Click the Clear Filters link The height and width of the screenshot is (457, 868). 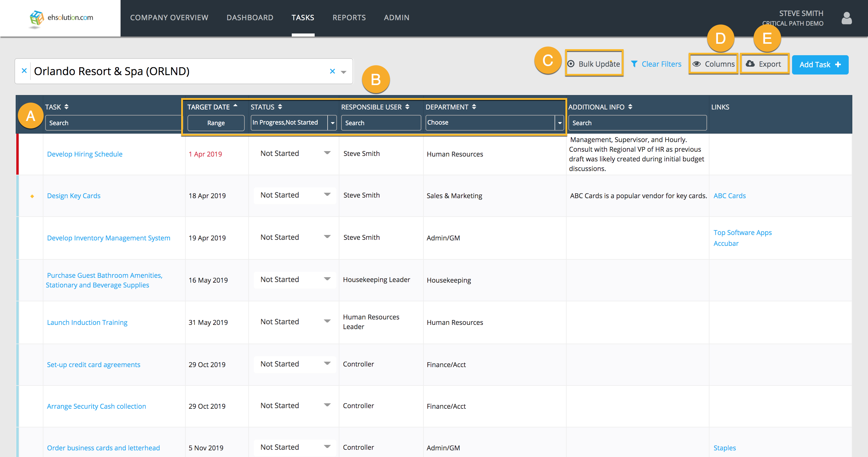coord(661,64)
